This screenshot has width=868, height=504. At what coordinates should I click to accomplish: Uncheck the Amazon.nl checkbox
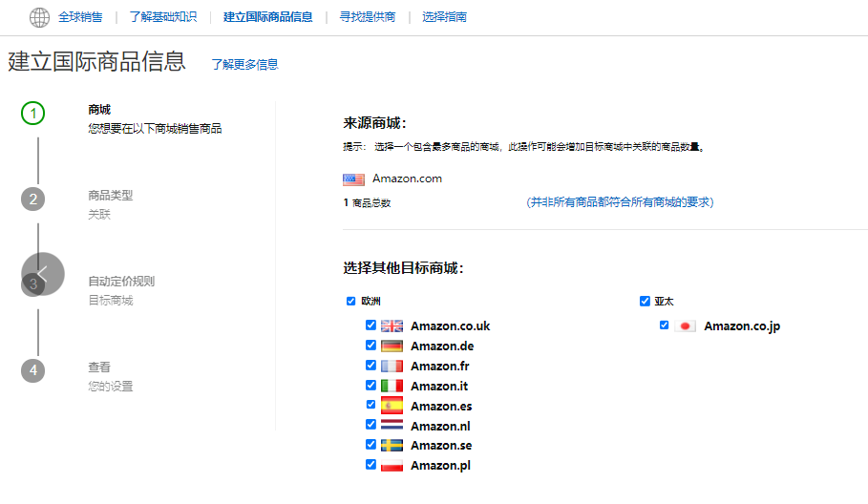[x=370, y=425]
